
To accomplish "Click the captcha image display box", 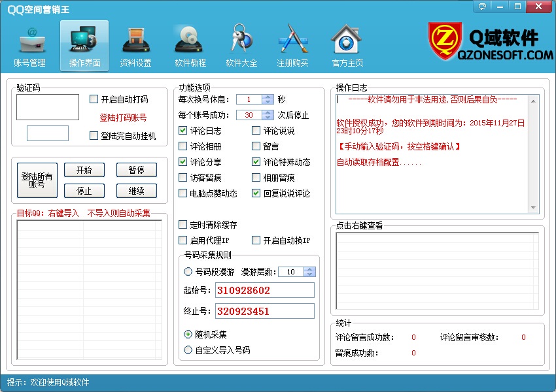I will click(48, 107).
